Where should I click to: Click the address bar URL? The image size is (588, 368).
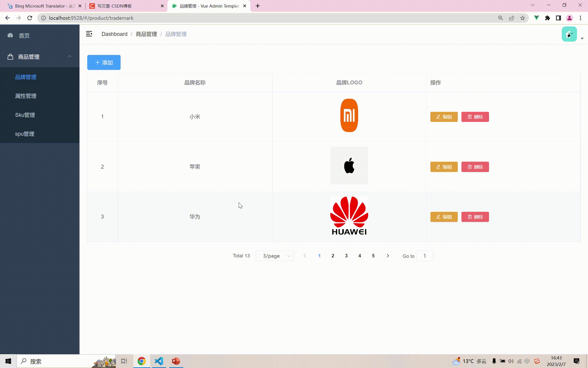tap(91, 18)
